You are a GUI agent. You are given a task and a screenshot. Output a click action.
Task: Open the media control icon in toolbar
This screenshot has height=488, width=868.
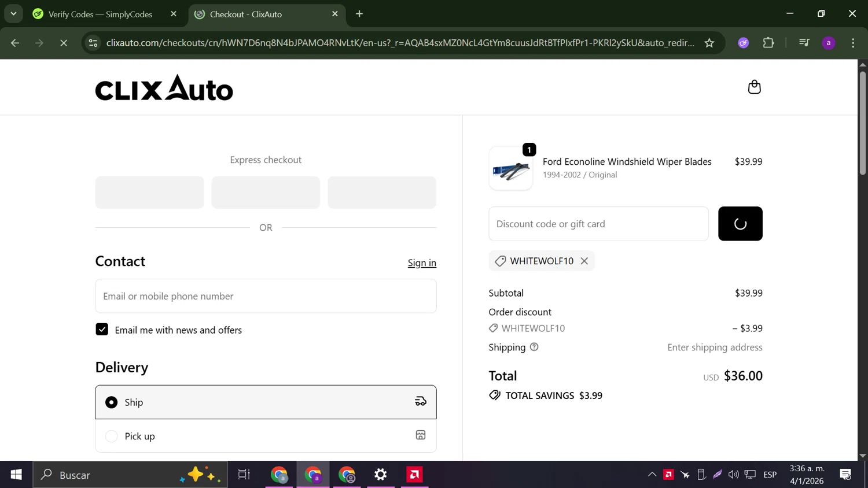(804, 43)
